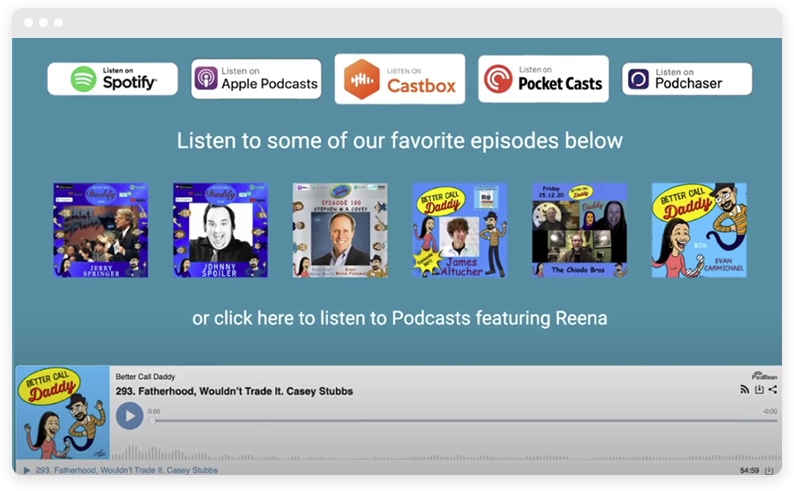Click the download icon beside 54:59
The height and width of the screenshot is (491, 794).
pos(769,471)
